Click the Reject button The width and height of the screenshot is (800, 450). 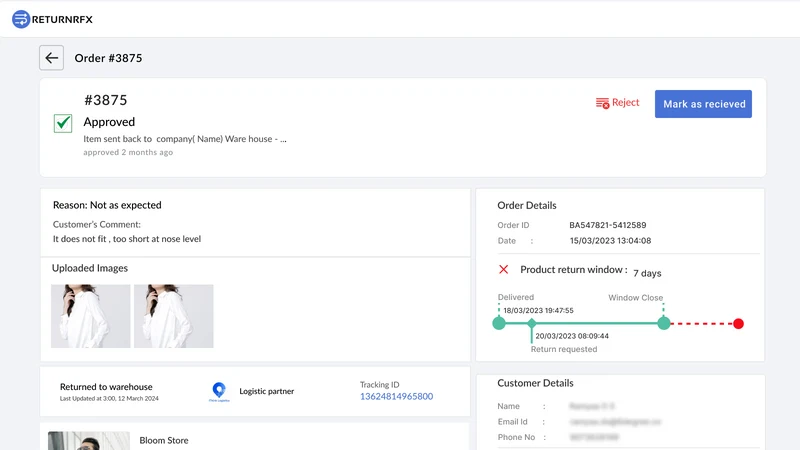(x=617, y=103)
